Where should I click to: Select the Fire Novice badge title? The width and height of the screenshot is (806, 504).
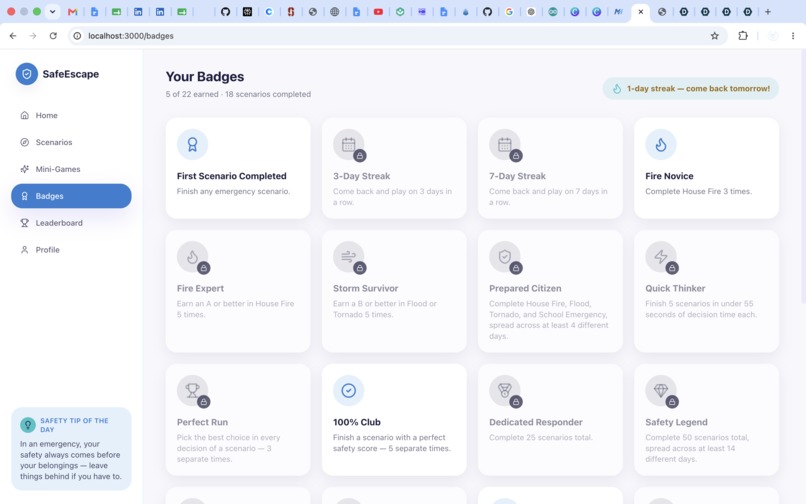(669, 176)
